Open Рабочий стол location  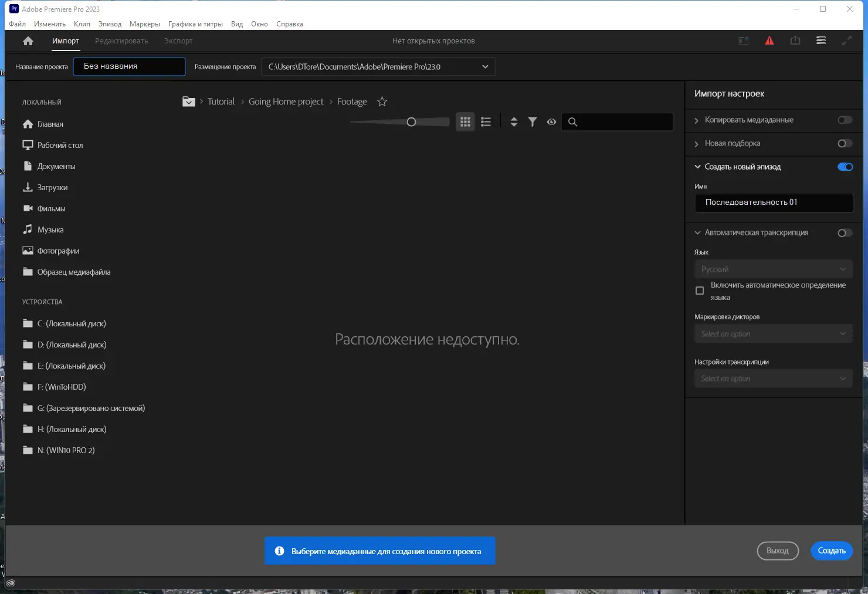pyautogui.click(x=53, y=145)
